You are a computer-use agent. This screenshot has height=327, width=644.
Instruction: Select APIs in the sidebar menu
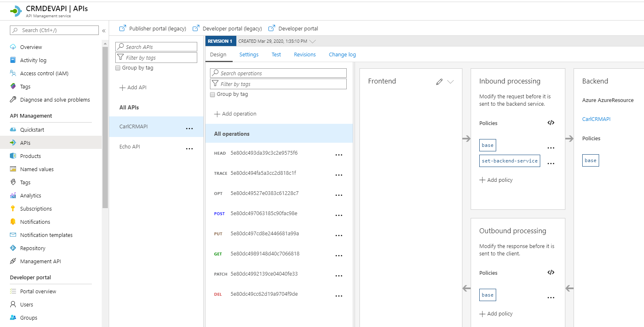coord(51,143)
